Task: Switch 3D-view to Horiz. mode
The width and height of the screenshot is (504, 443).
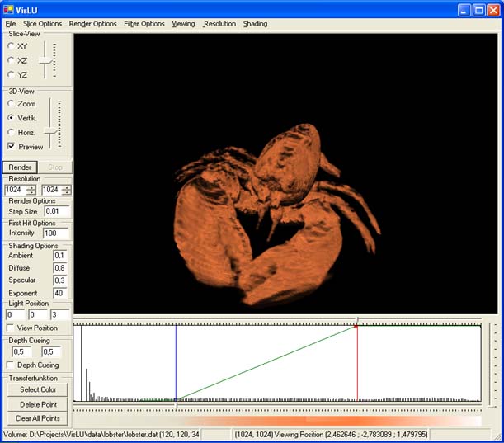Action: (x=11, y=132)
